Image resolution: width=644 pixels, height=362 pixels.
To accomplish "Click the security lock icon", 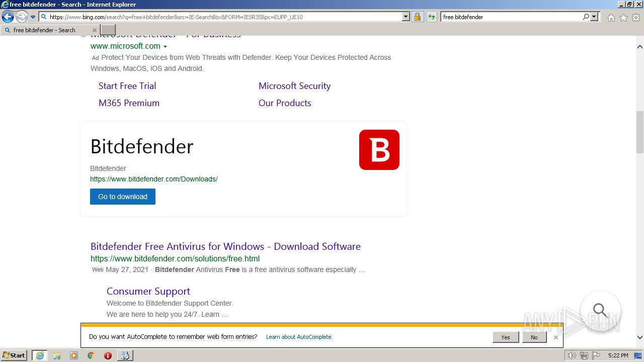I will coord(417,17).
